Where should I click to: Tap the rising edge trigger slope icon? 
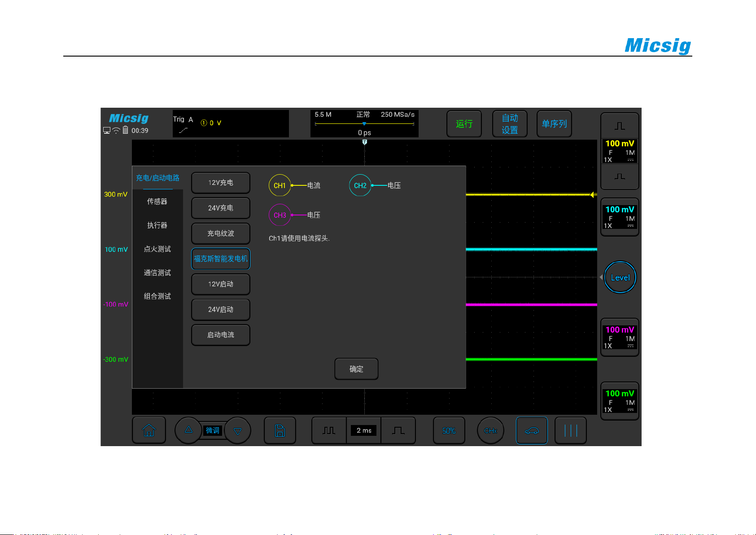(x=184, y=130)
